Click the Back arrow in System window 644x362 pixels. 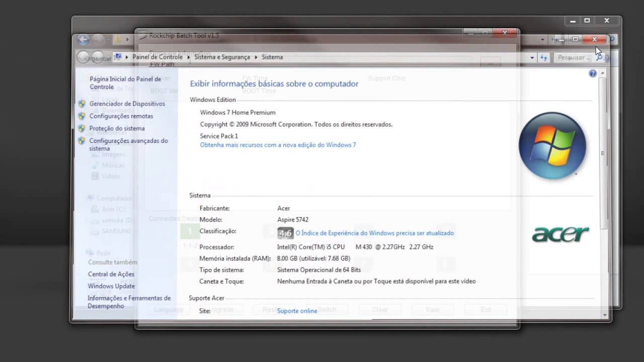pyautogui.click(x=84, y=57)
